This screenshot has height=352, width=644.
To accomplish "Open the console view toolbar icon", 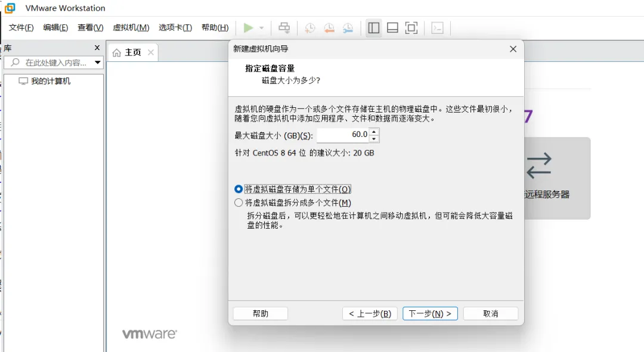I will point(438,28).
